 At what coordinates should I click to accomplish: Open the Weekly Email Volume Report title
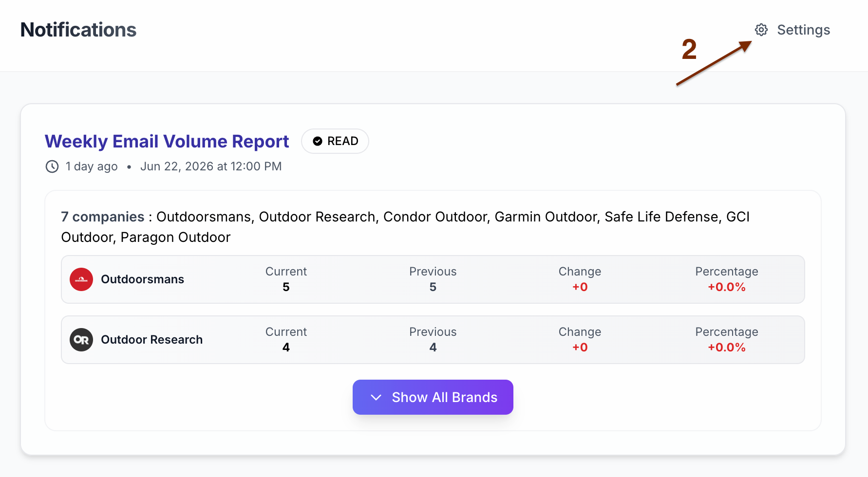pos(167,141)
